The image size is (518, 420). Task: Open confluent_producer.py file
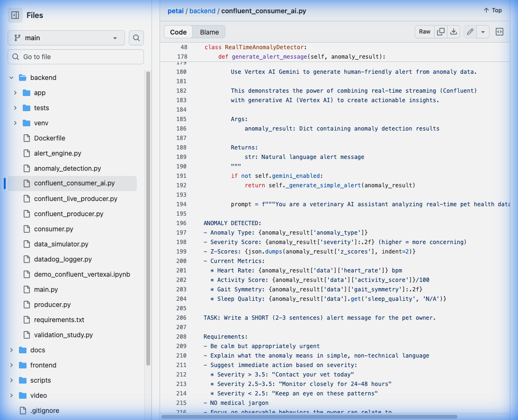click(x=69, y=214)
